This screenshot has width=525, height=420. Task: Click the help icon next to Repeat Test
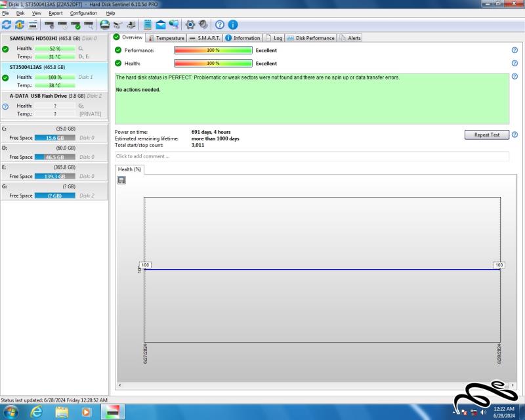pos(514,135)
